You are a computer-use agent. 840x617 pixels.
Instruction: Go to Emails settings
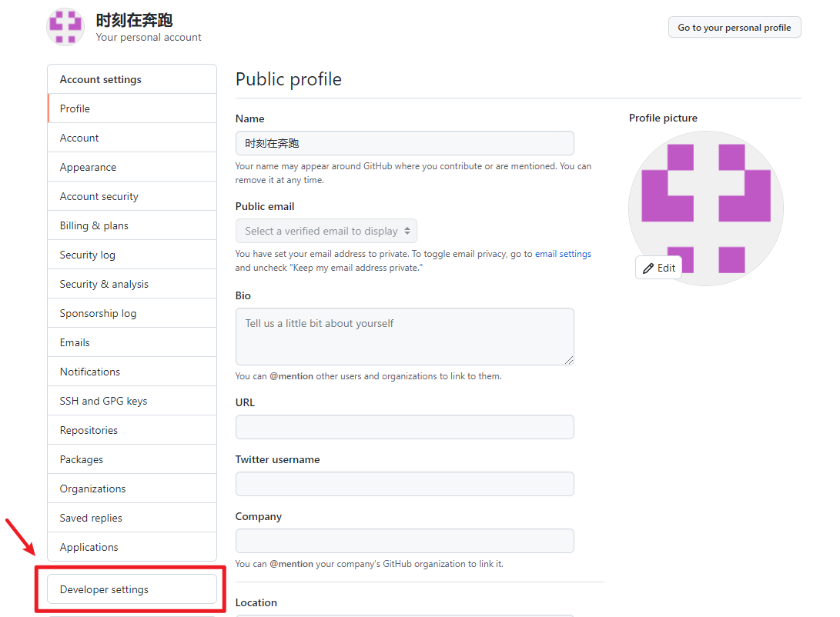click(x=132, y=342)
